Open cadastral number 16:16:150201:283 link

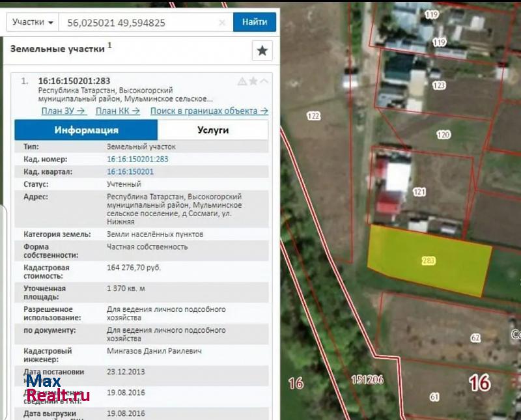click(137, 159)
